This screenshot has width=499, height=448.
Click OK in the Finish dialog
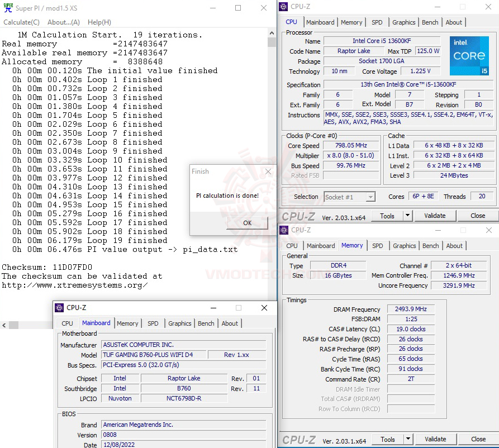[x=248, y=223]
